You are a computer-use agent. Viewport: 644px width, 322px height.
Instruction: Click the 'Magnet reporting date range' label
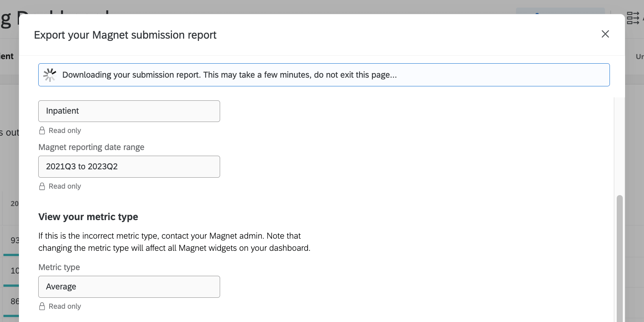(91, 147)
